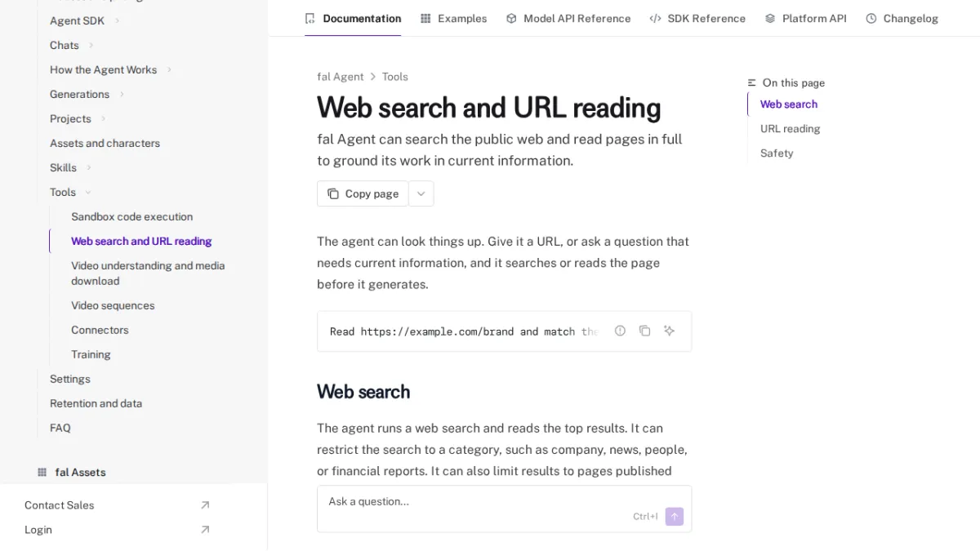Click the example prompt code block text
The height and width of the screenshot is (551, 980).
click(464, 331)
